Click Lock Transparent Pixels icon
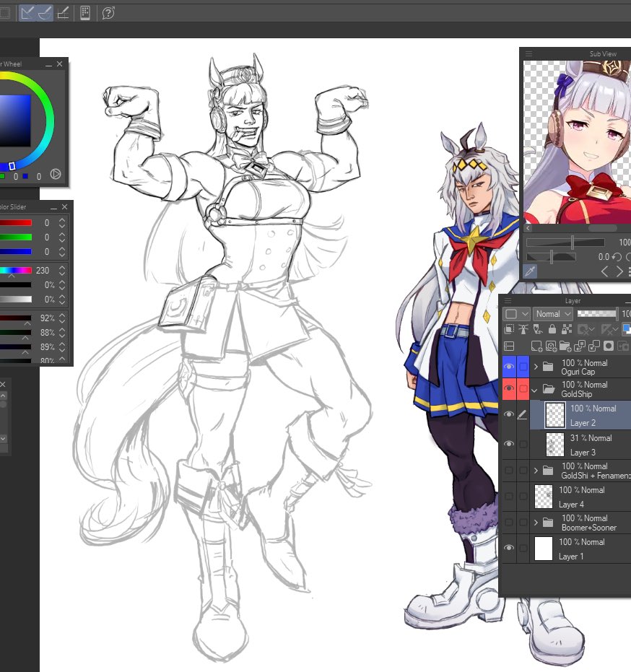 tap(566, 329)
